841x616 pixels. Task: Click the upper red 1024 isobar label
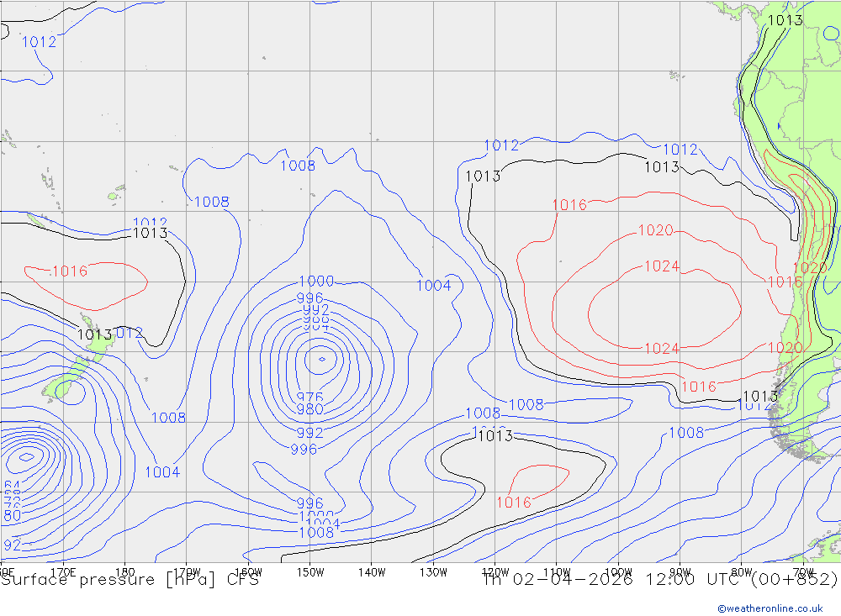662,266
